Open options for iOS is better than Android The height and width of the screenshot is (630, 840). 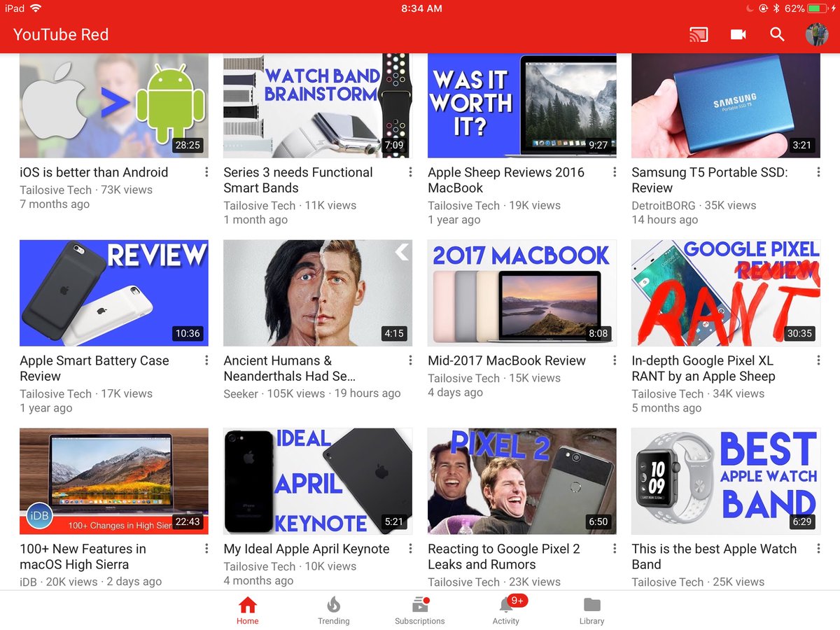coord(206,172)
